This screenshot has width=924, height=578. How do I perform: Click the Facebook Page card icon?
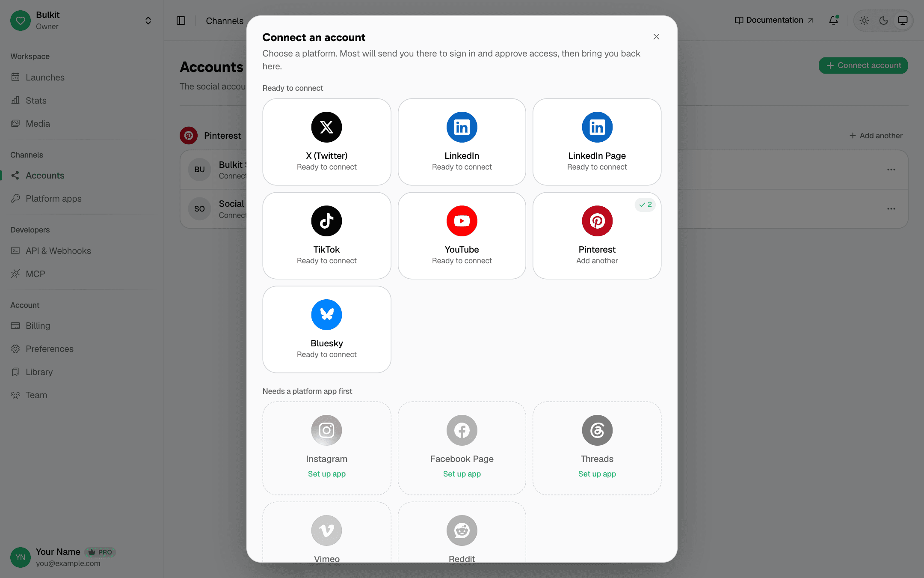462,430
